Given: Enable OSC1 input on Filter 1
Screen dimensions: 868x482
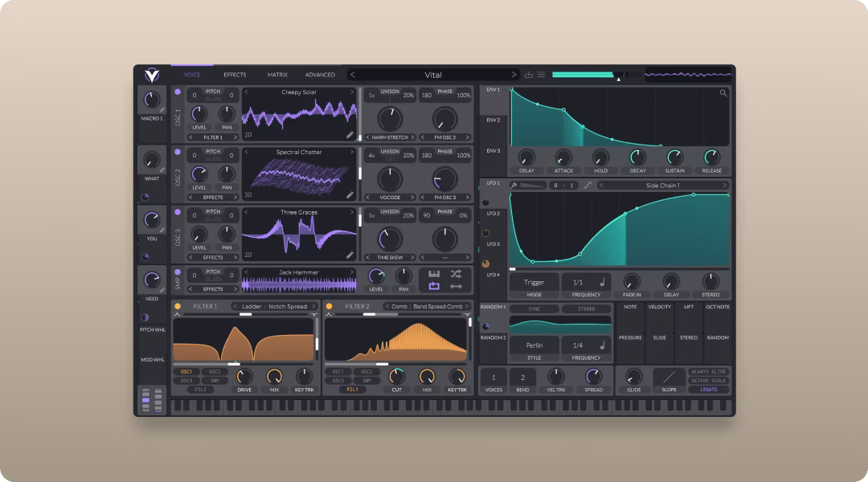Looking at the screenshot, I should pyautogui.click(x=186, y=372).
